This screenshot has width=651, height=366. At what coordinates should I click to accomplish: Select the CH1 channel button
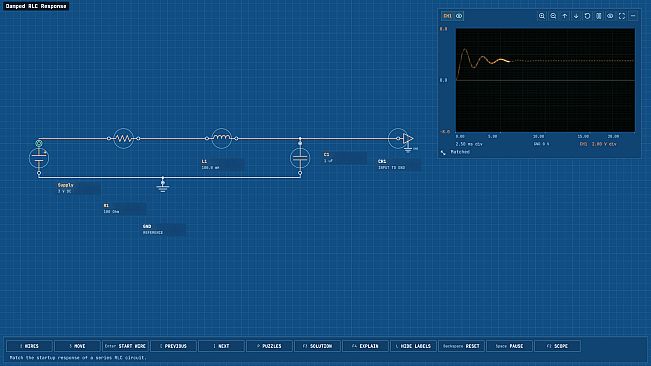(447, 16)
